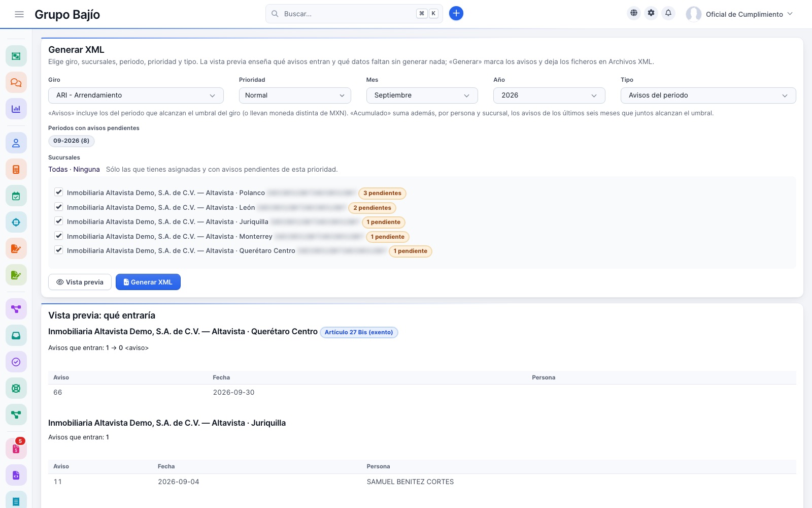Screen dimensions: 812x508
Task: Select all branches with the Todas link
Action: (x=58, y=169)
